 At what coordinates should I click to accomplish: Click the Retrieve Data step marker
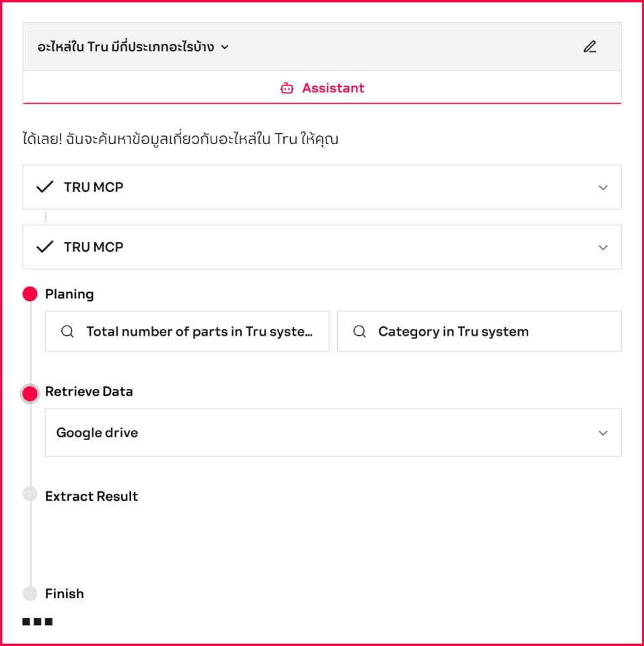coord(30,394)
